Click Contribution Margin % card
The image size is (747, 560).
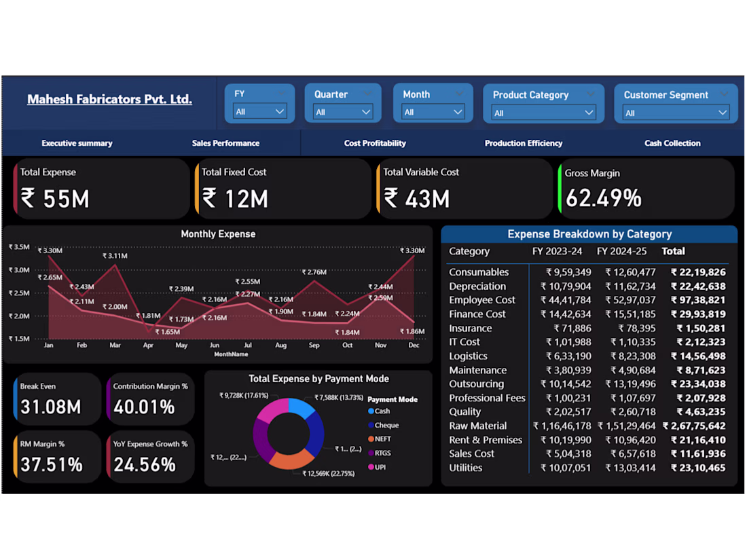click(150, 399)
